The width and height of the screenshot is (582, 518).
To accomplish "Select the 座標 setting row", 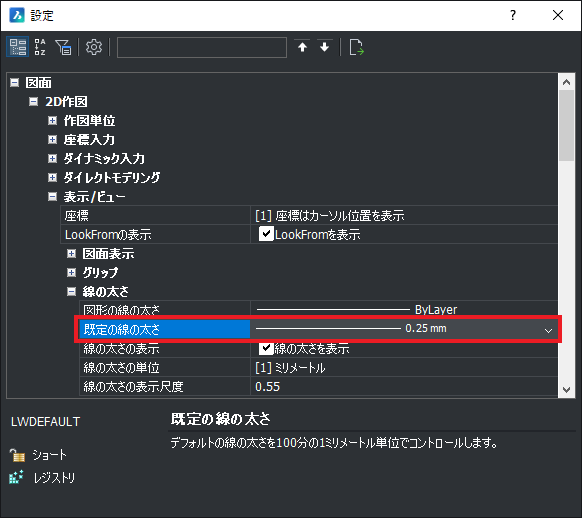I will coord(309,215).
